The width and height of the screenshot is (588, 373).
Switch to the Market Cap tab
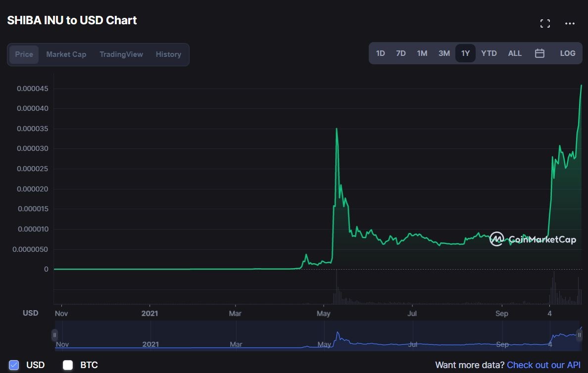(x=66, y=54)
